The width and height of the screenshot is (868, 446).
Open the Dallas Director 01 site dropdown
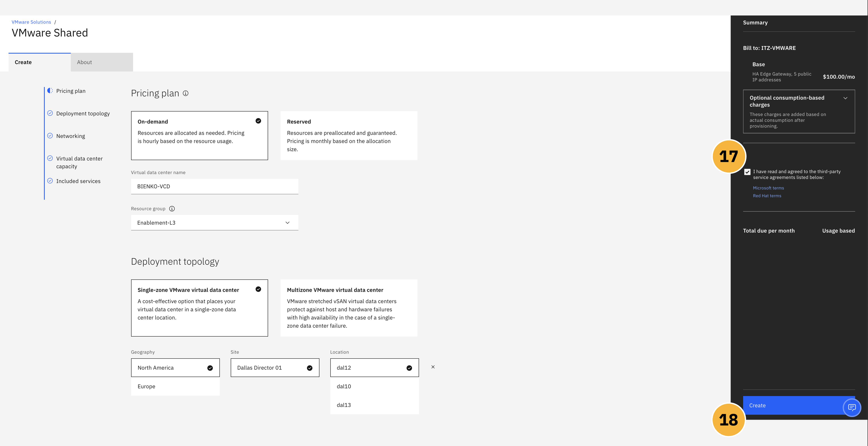pyautogui.click(x=275, y=367)
